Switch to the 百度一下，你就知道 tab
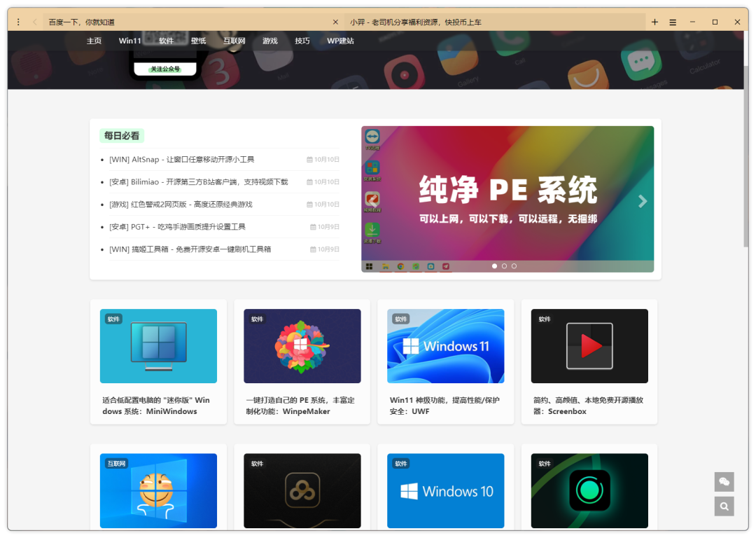The width and height of the screenshot is (756, 538). [x=193, y=22]
